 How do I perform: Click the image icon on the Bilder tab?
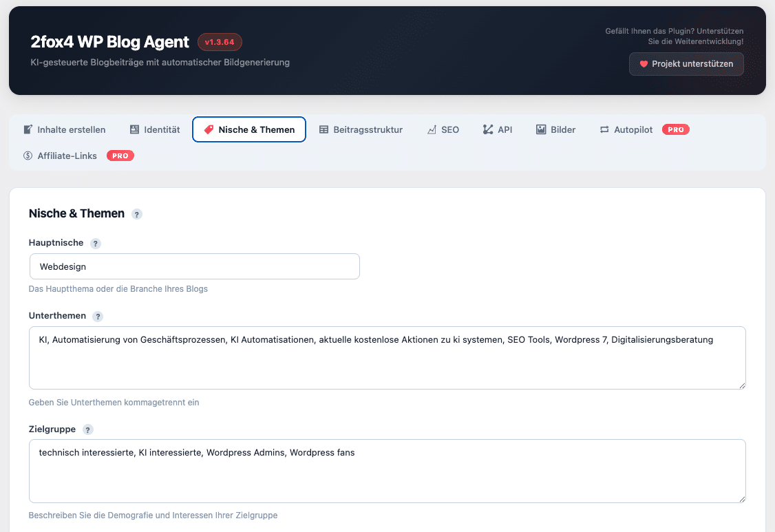click(x=540, y=129)
